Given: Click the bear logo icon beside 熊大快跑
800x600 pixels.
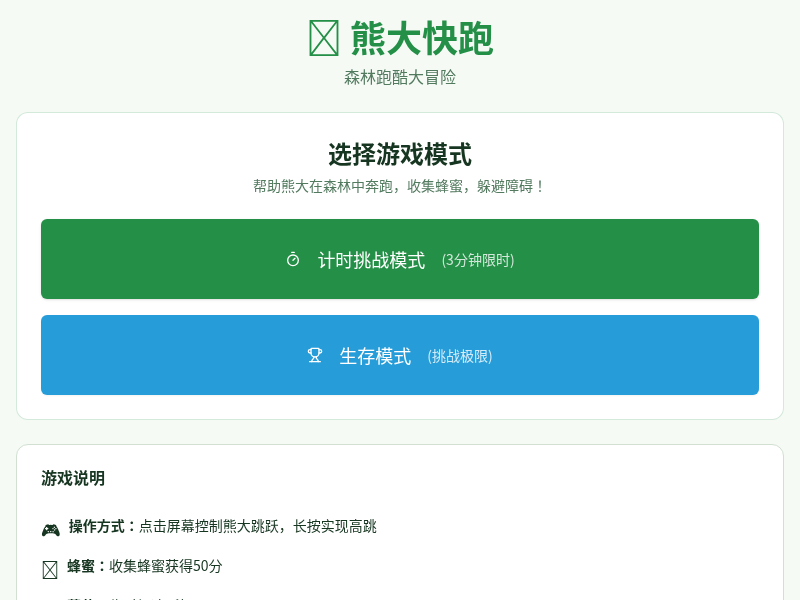Looking at the screenshot, I should point(324,39).
